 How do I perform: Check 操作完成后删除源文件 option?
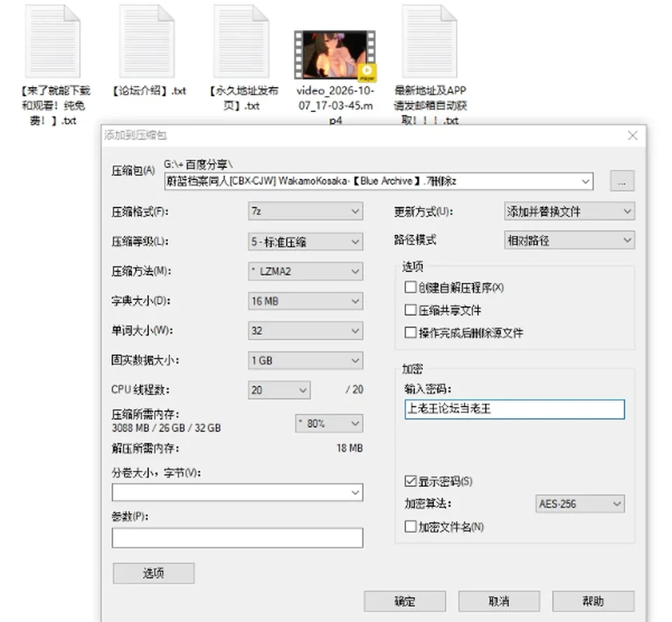point(410,333)
